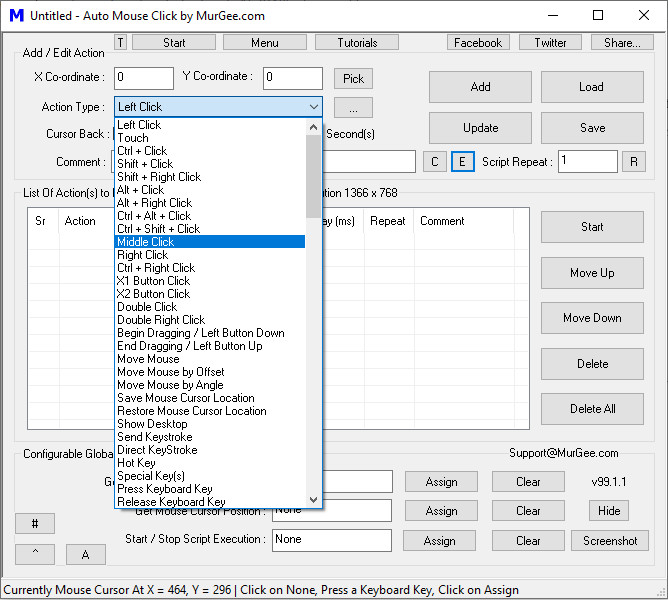The height and width of the screenshot is (600, 668).
Task: Click the T button beside Start
Action: (121, 43)
